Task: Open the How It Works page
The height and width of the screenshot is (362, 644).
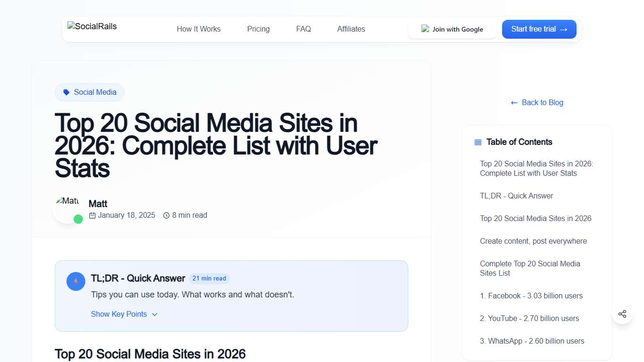Action: [198, 29]
